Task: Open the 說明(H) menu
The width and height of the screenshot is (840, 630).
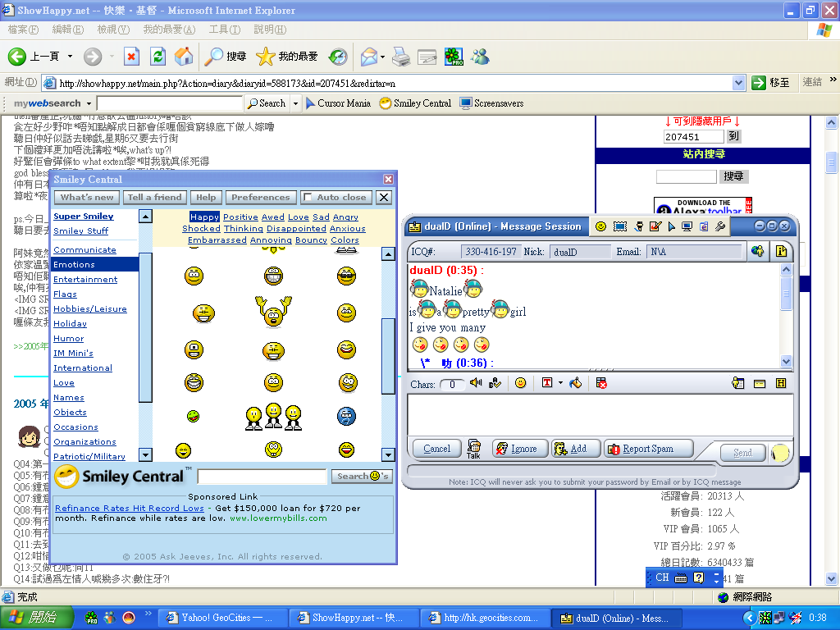Action: click(269, 30)
